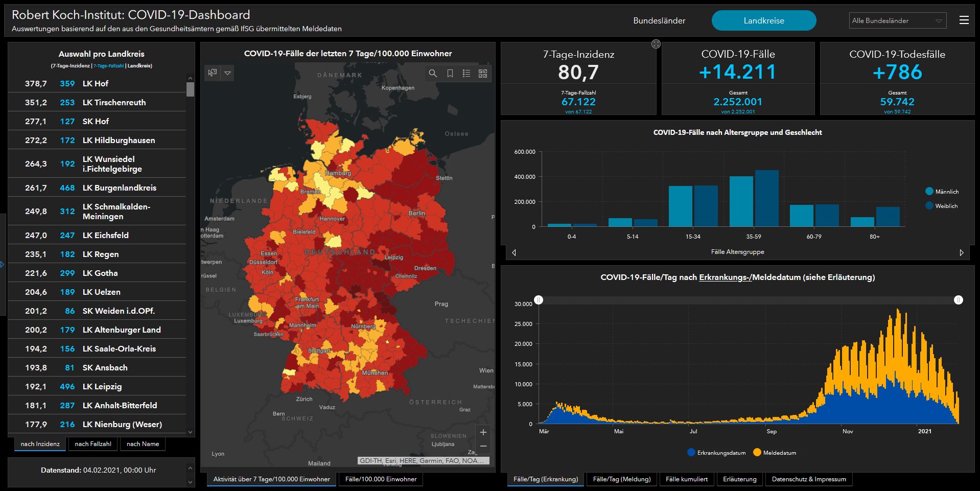Show the map legend list

tap(466, 74)
